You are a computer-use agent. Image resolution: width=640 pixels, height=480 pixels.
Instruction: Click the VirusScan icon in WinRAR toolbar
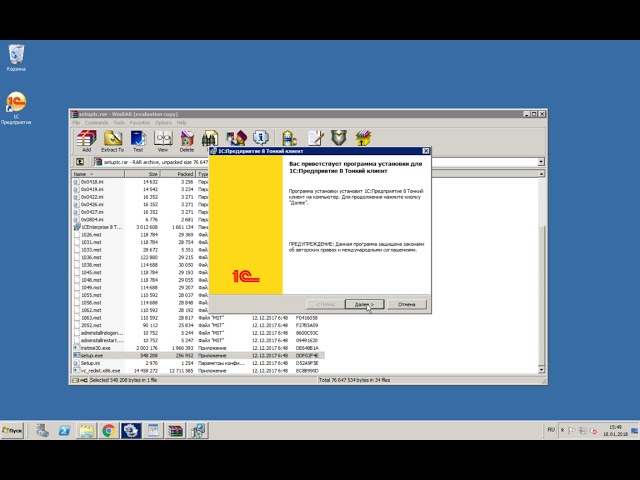pyautogui.click(x=289, y=138)
